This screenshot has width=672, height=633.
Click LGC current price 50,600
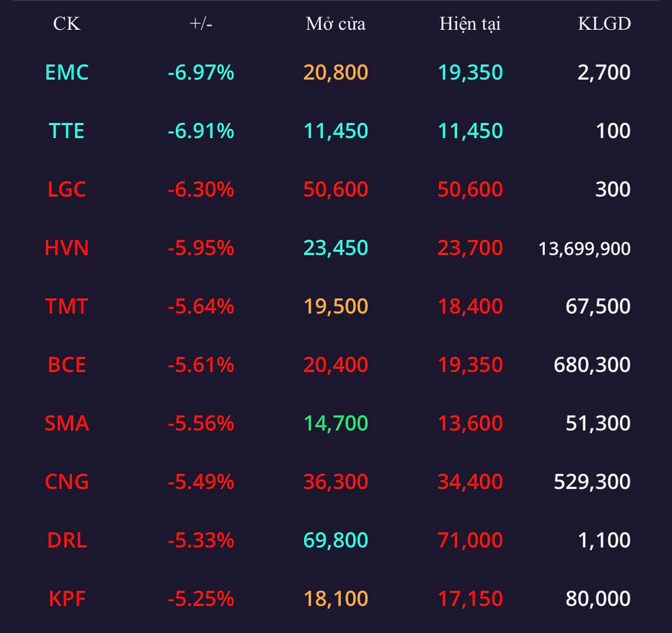click(470, 189)
